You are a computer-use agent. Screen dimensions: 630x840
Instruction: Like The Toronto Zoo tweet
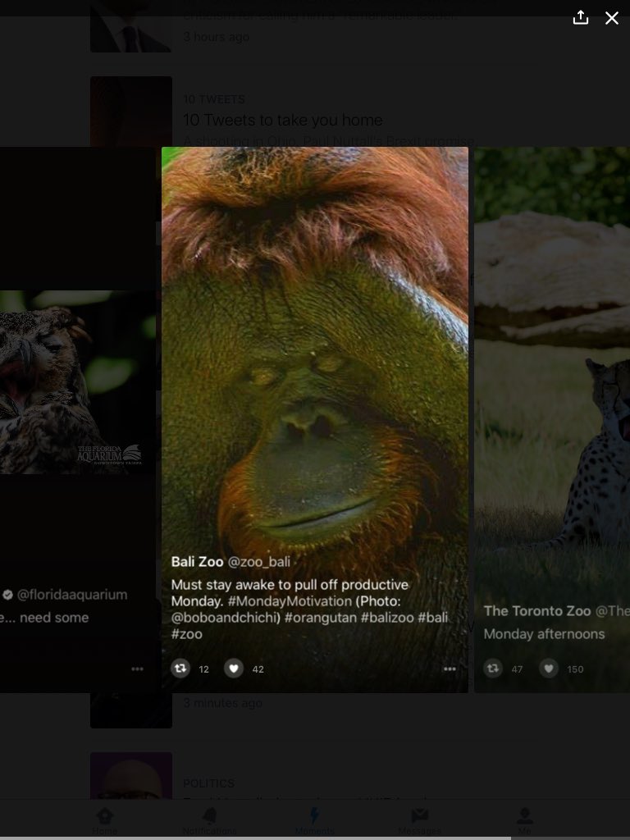point(549,668)
